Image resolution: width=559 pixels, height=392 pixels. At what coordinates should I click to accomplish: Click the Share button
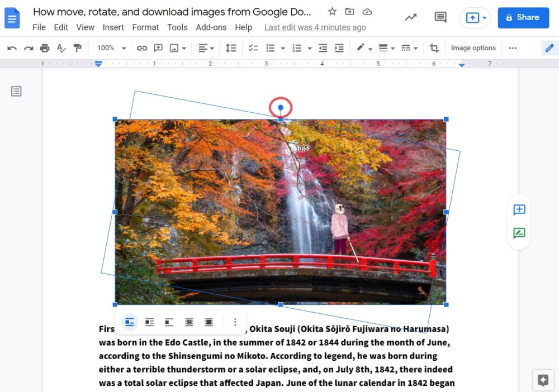coord(523,17)
